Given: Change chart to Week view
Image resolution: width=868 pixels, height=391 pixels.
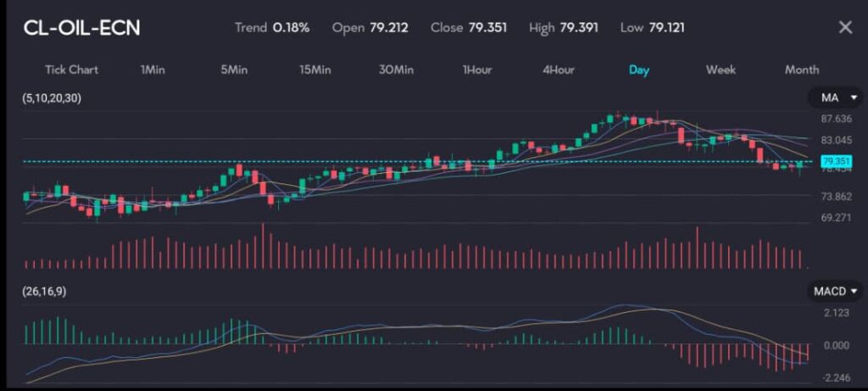Looking at the screenshot, I should point(721,70).
